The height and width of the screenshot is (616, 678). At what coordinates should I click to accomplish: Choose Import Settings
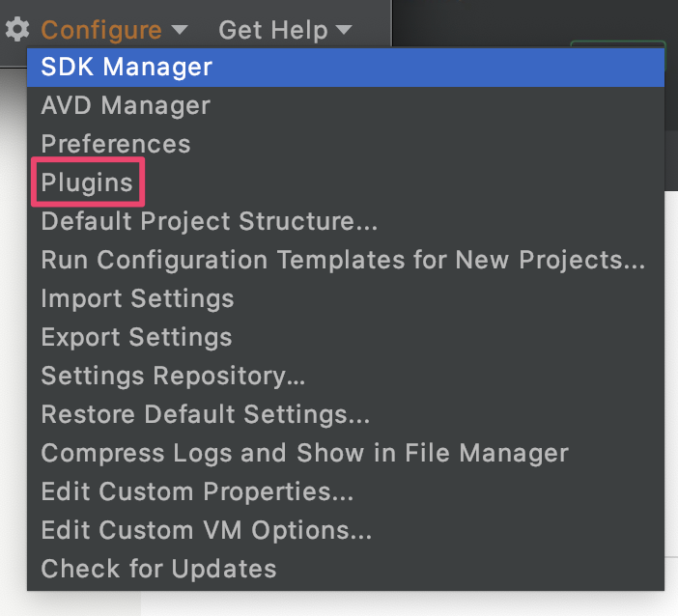click(346, 298)
